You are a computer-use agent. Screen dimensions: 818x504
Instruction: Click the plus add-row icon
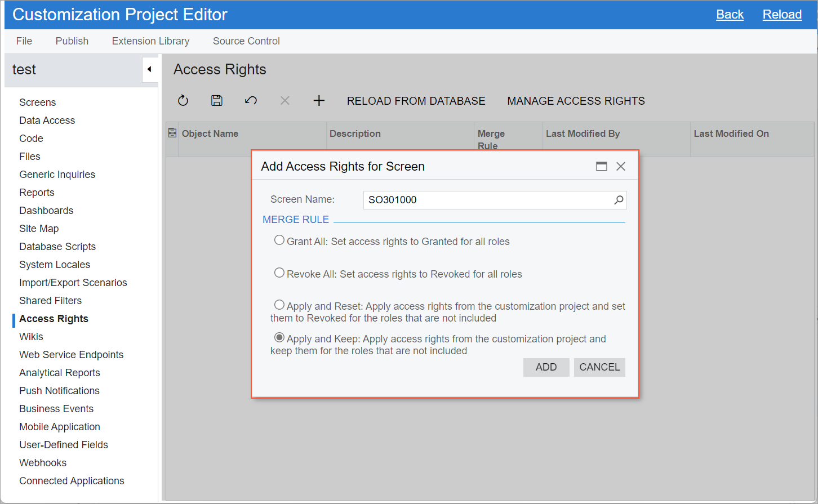point(319,101)
